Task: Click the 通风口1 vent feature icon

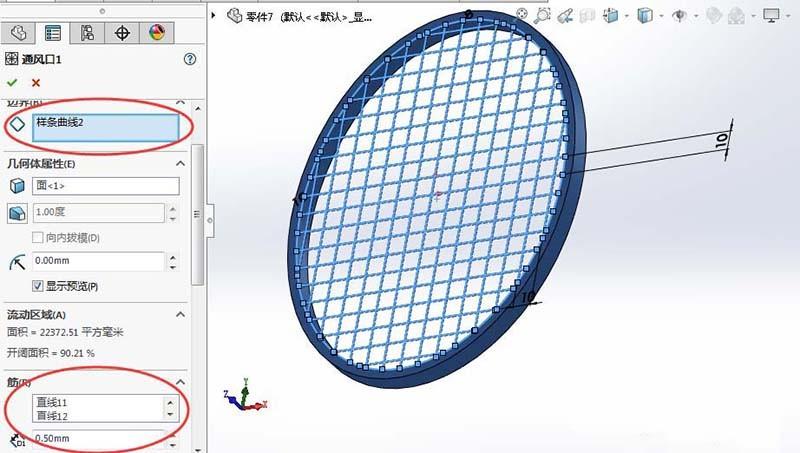Action: 11,59
